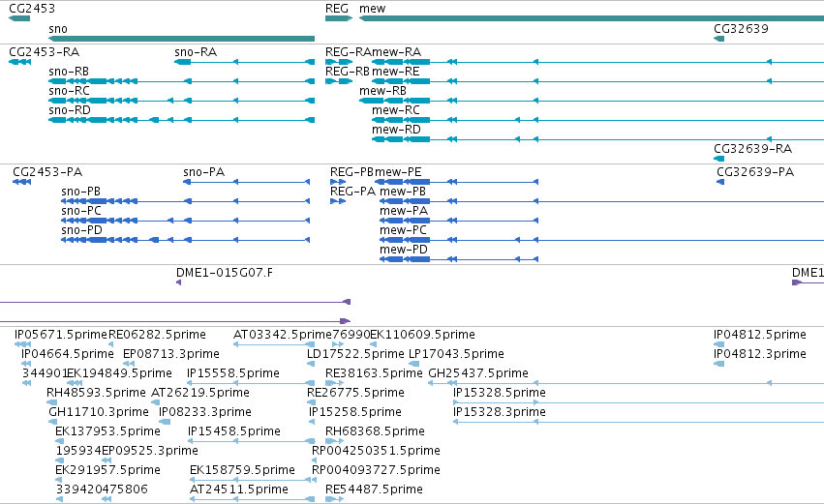Viewport: 824px width, 504px height.
Task: Click the sno gene bar
Action: pos(181,39)
